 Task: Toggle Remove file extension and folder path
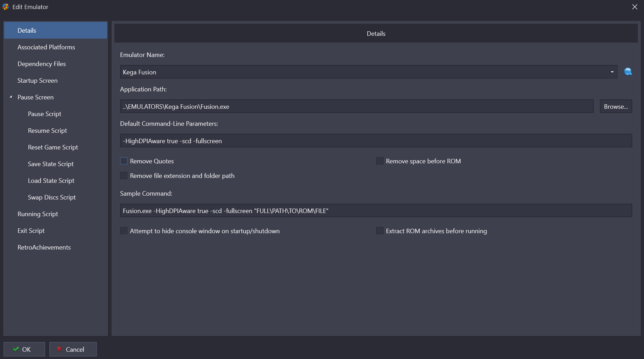124,176
